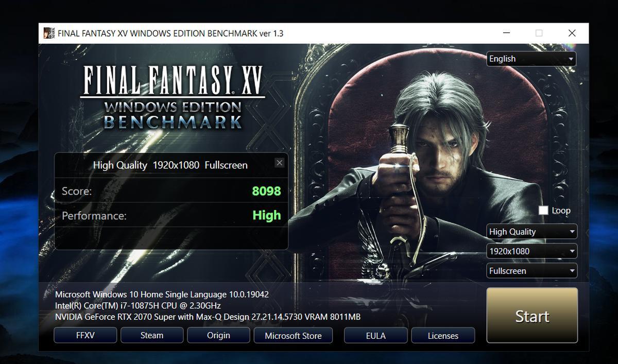
Task: Close the benchmark window
Action: pyautogui.click(x=572, y=33)
